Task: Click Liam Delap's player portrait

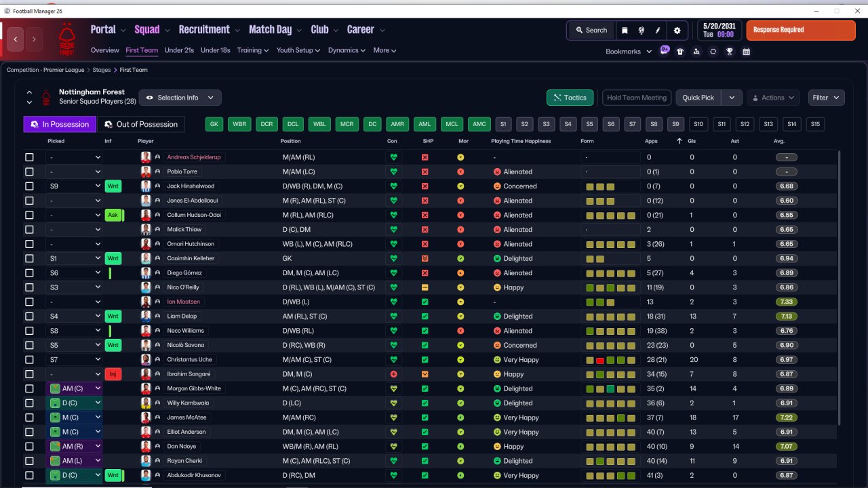Action: 146,316
